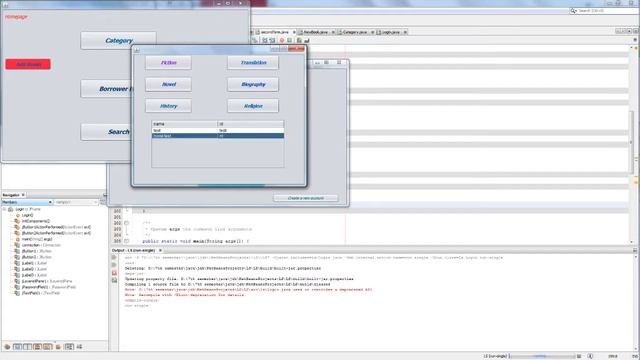
Task: Click the line 205 public static void main code
Action: point(196,241)
